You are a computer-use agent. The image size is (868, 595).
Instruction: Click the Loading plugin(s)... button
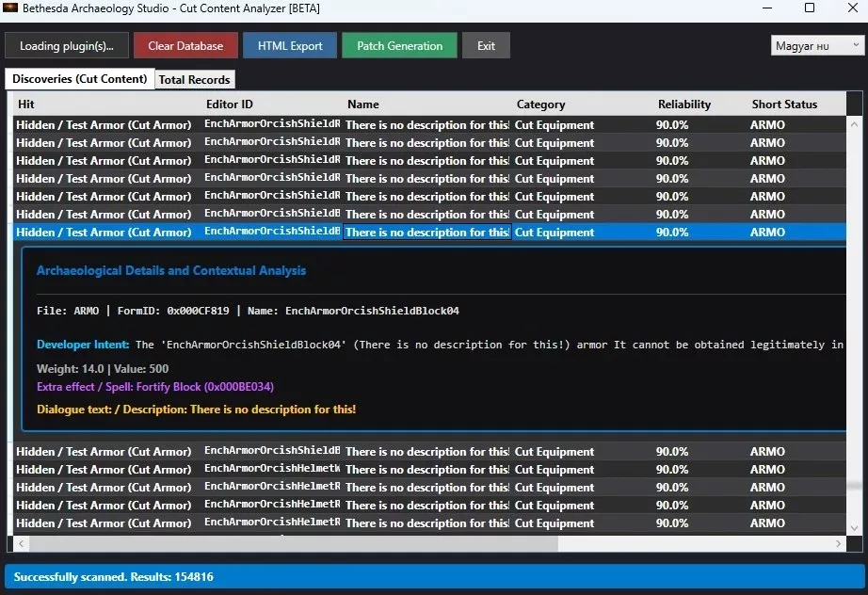tap(67, 46)
